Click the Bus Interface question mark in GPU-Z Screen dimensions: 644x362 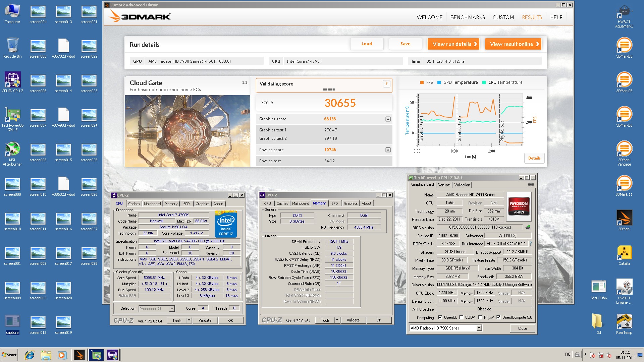click(531, 244)
